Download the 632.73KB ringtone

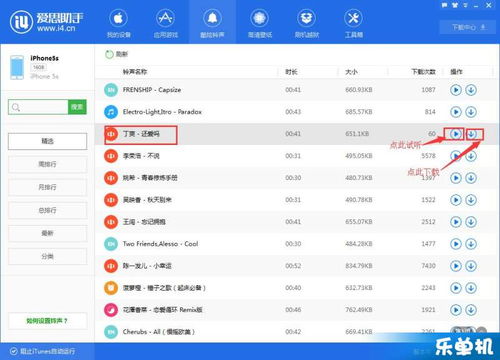[x=471, y=288]
